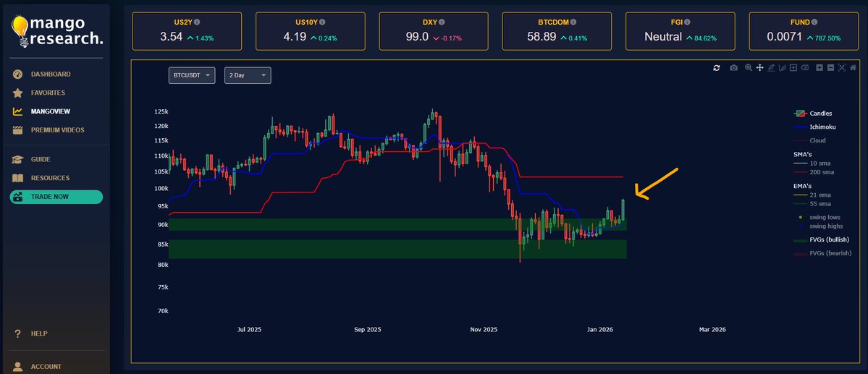Click the info icon beside BTCDOM
Viewport: 868px width, 374px height.
573,22
